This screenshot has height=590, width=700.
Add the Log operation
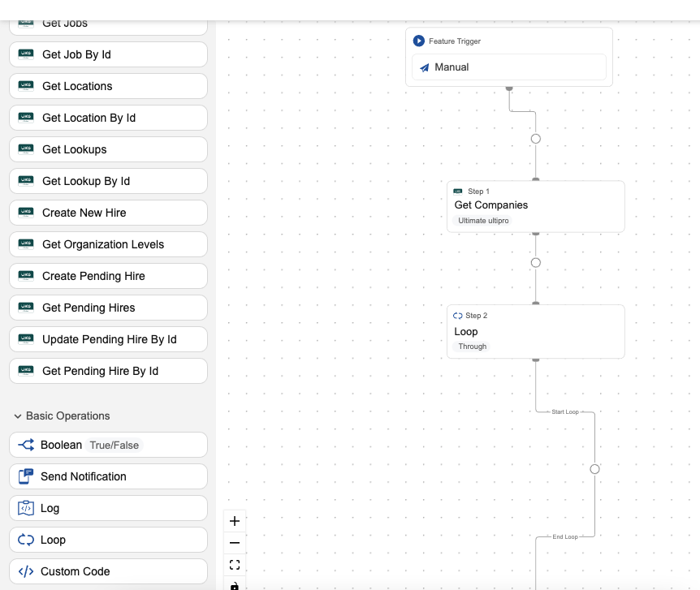[x=109, y=508]
